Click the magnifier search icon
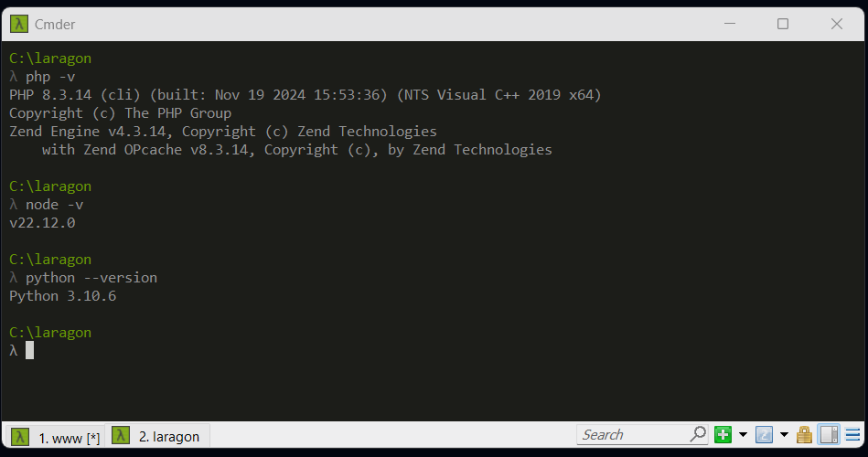868x457 pixels. tap(698, 434)
